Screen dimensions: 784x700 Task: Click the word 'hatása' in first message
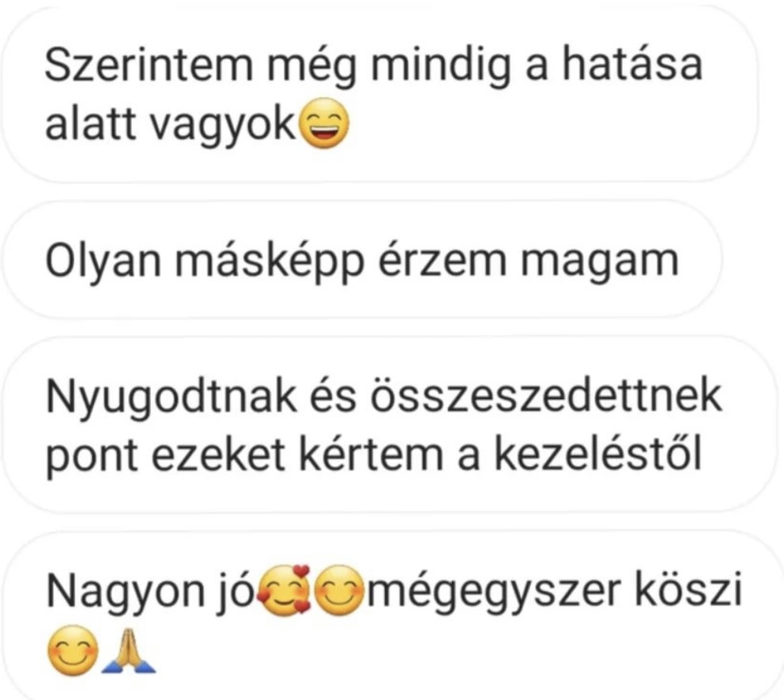pos(632,64)
